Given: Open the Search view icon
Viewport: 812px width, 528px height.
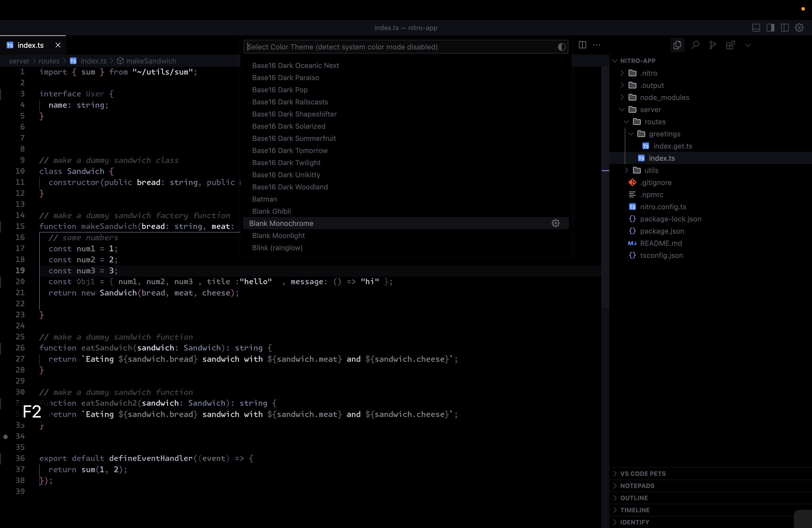Looking at the screenshot, I should (695, 45).
